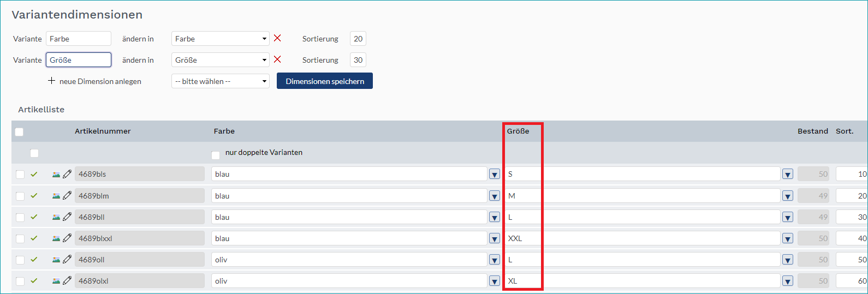The width and height of the screenshot is (868, 294).
Task: Click the plus icon for new dimension
Action: pos(51,81)
